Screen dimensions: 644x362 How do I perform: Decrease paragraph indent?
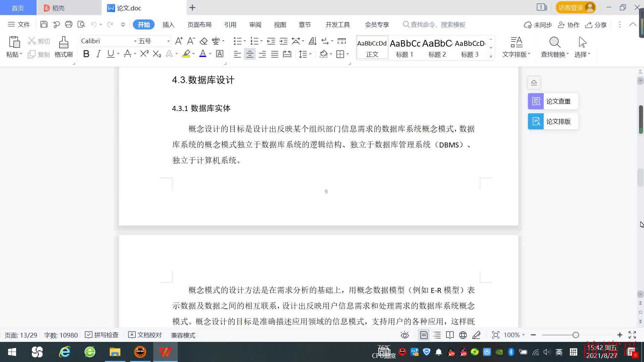click(x=271, y=41)
